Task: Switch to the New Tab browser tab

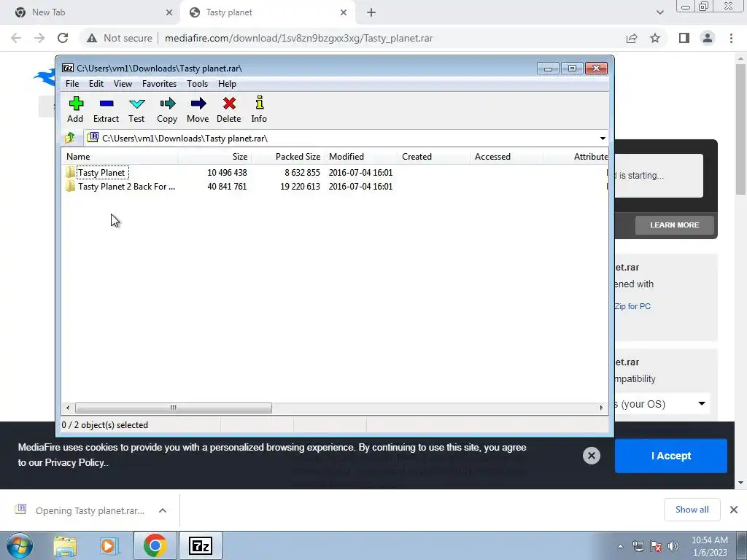Action: click(90, 12)
